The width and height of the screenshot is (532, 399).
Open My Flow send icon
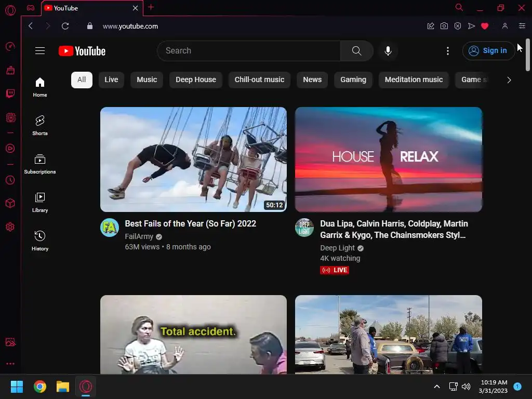471,26
